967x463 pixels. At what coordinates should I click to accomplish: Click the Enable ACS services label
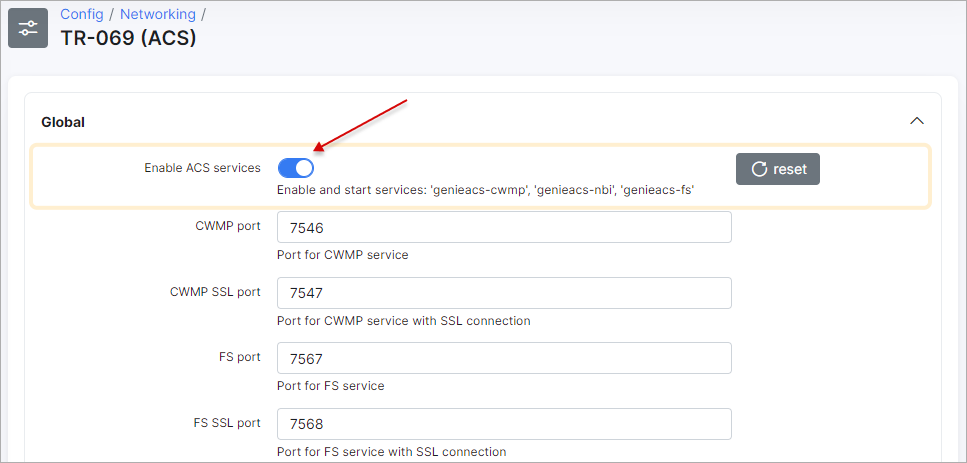202,168
